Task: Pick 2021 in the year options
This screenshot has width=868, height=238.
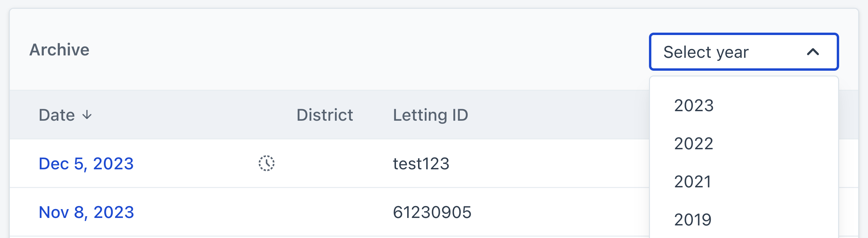Action: [692, 182]
